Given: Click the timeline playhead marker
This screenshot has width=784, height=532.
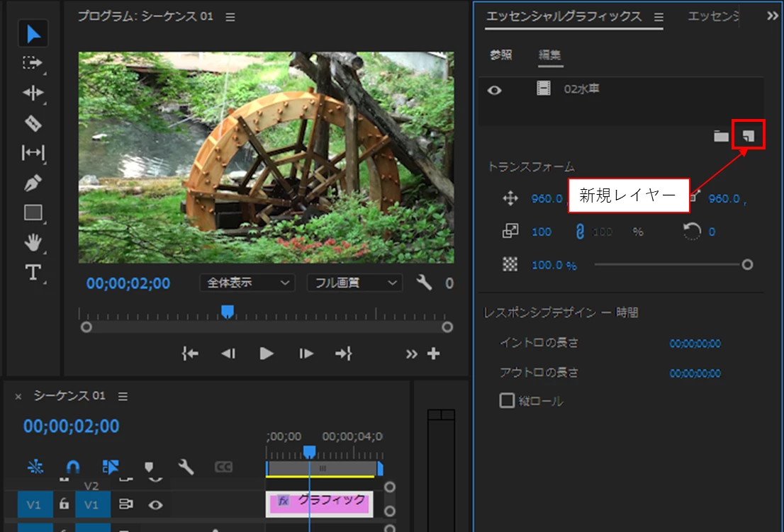Looking at the screenshot, I should point(310,452).
